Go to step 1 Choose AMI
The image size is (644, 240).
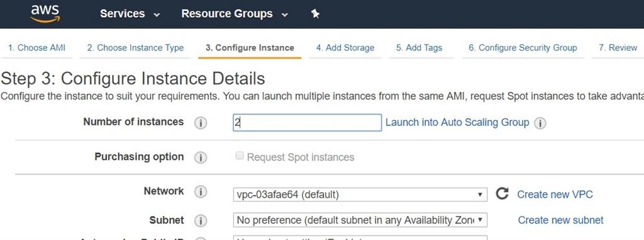pos(36,48)
